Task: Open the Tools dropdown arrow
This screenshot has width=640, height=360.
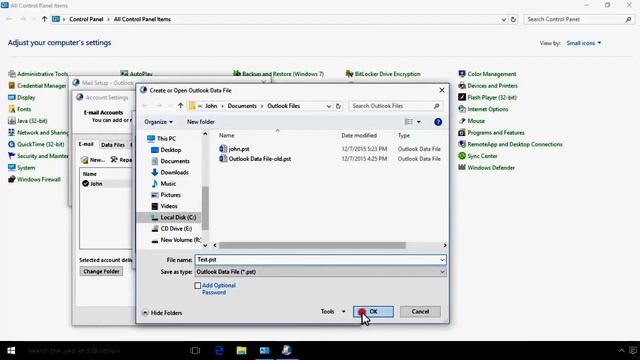Action: pyautogui.click(x=343, y=311)
